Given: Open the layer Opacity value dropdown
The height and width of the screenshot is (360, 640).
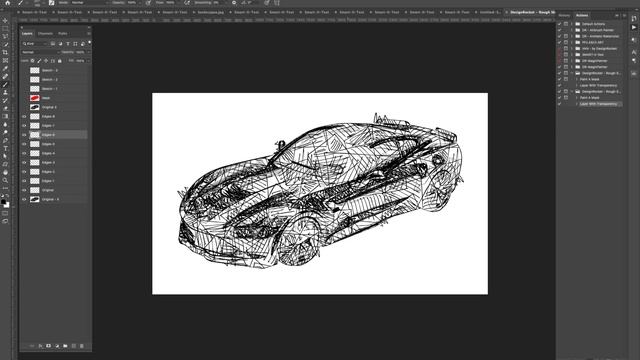Looking at the screenshot, I should tap(88, 52).
